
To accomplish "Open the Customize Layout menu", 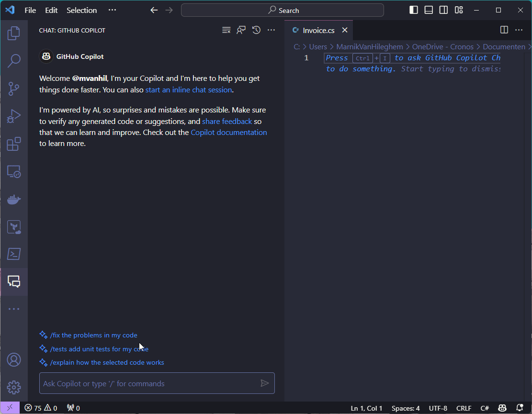I will coord(459,10).
